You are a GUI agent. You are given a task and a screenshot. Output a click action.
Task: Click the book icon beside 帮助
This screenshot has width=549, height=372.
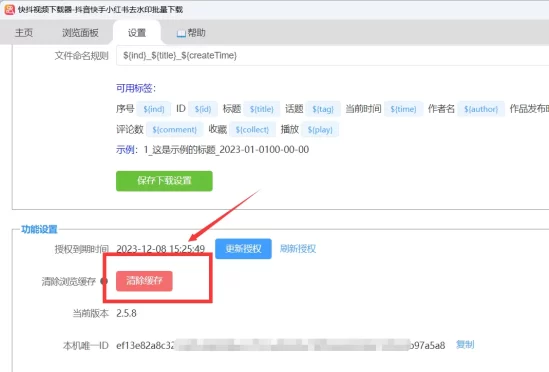181,34
